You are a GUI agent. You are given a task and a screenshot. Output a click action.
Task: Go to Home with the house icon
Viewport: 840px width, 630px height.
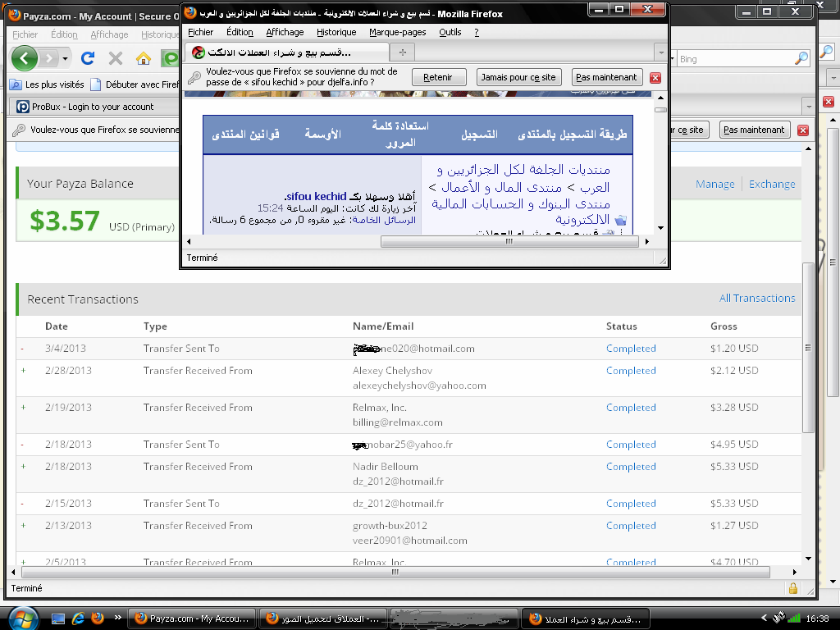click(143, 58)
